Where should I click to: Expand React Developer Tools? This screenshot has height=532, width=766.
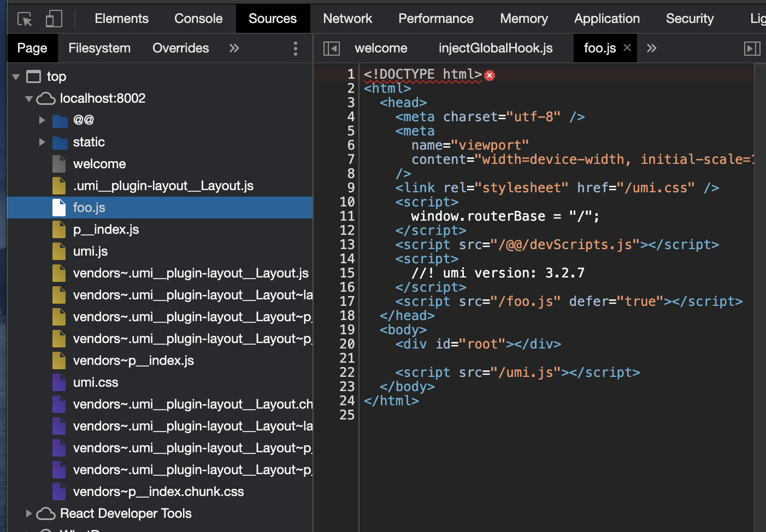click(x=28, y=513)
